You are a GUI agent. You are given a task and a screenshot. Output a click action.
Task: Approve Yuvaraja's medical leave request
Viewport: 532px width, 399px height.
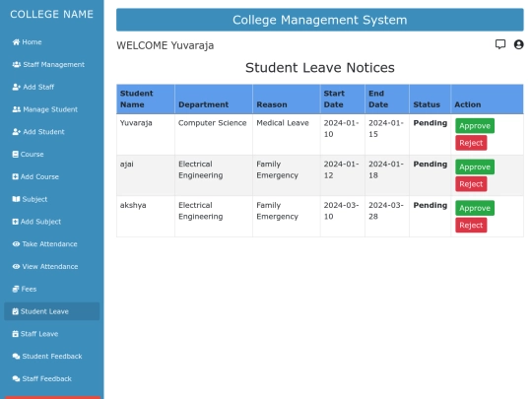pos(475,126)
